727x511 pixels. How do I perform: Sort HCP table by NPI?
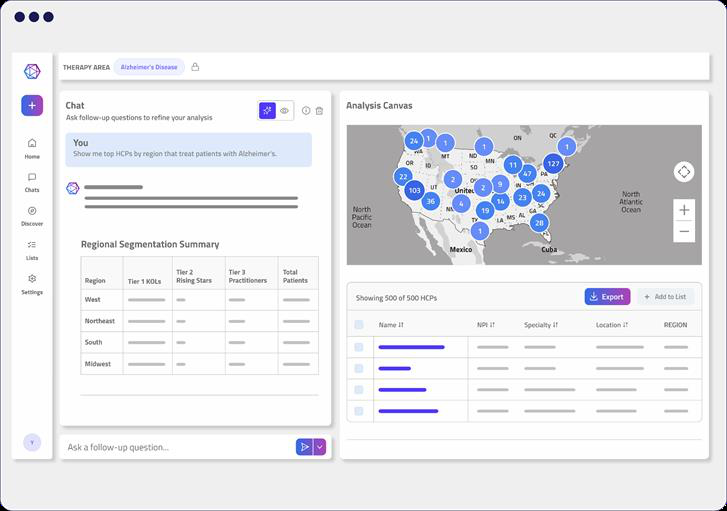pos(486,325)
